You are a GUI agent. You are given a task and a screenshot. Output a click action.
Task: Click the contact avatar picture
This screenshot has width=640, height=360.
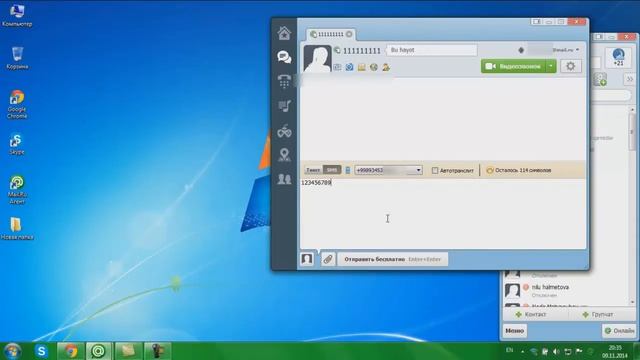pyautogui.click(x=317, y=59)
